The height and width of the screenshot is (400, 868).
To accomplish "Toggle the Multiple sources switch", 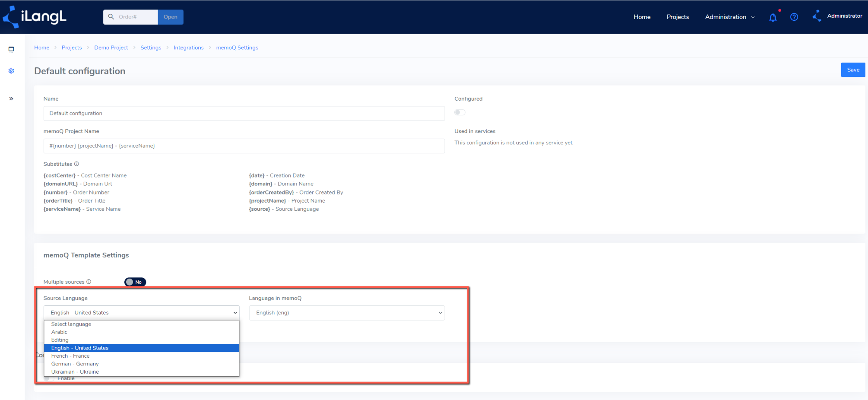I will [135, 282].
